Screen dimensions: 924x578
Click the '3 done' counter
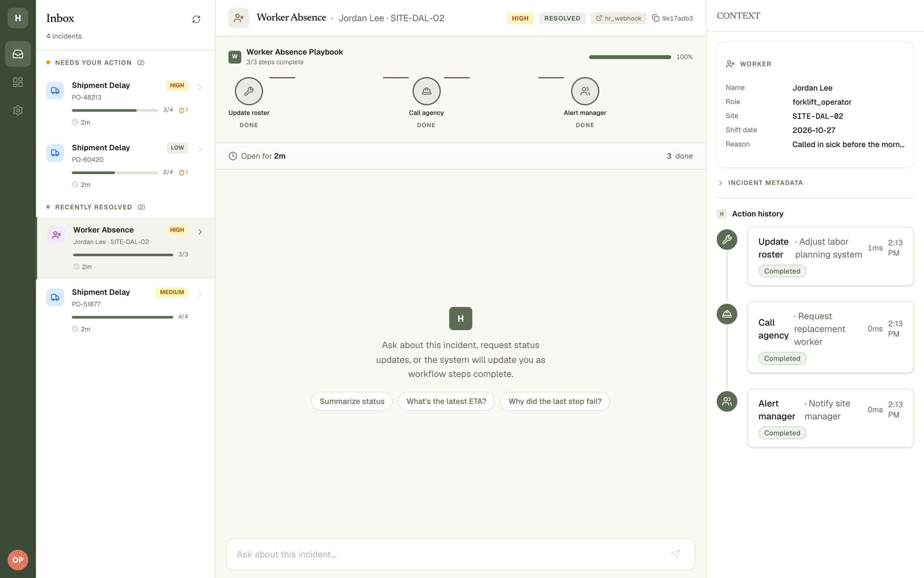point(680,156)
